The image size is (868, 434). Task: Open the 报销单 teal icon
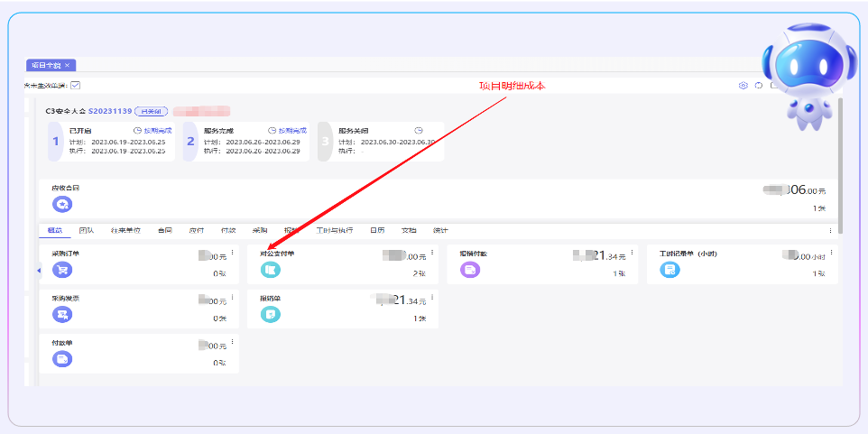[271, 314]
